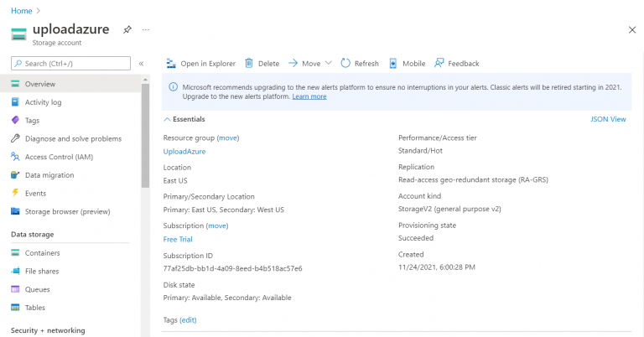Image resolution: width=644 pixels, height=337 pixels.
Task: Collapse the Essentials section
Action: [x=167, y=120]
